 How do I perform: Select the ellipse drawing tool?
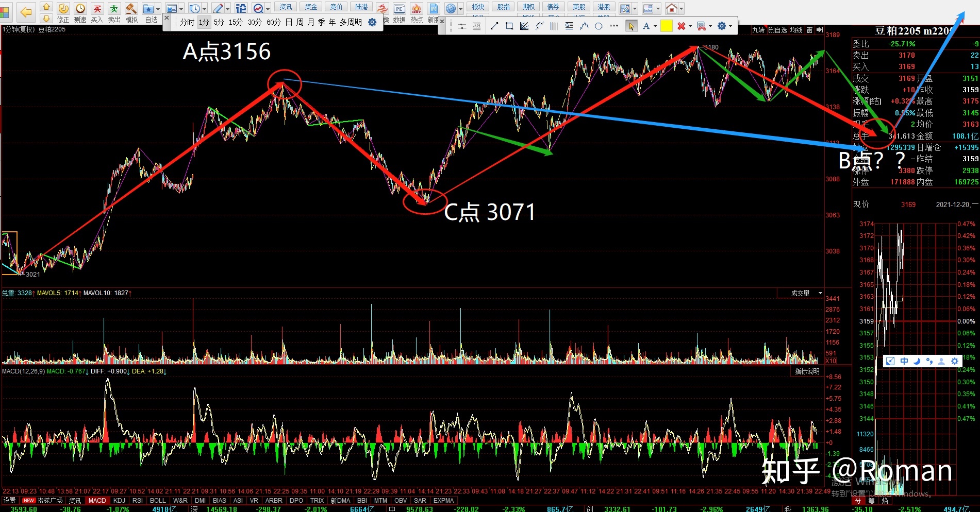[x=599, y=26]
